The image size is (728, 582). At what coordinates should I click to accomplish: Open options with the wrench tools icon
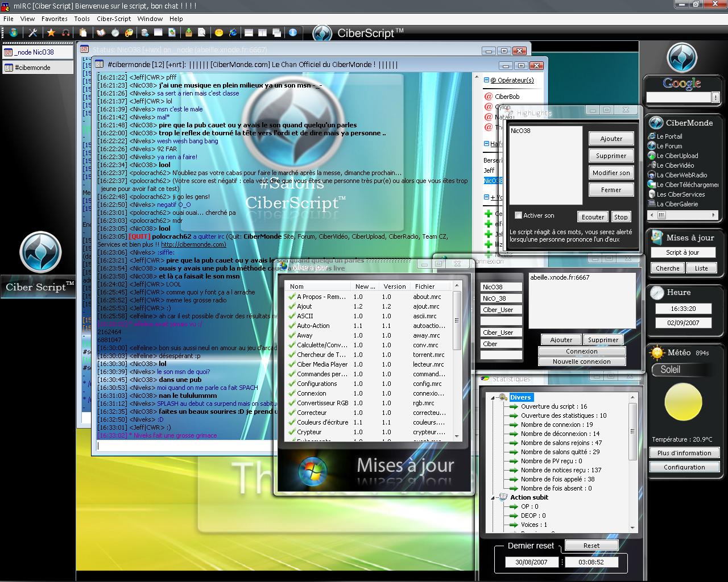33,33
